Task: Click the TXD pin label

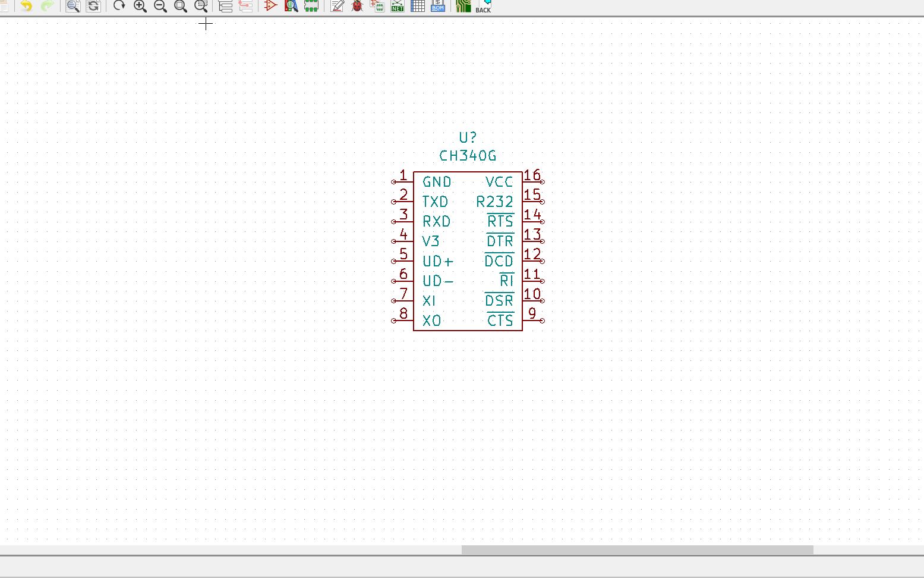Action: (435, 202)
